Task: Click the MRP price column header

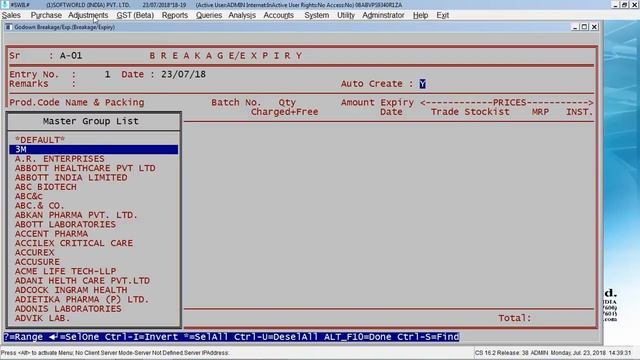Action: [x=540, y=112]
